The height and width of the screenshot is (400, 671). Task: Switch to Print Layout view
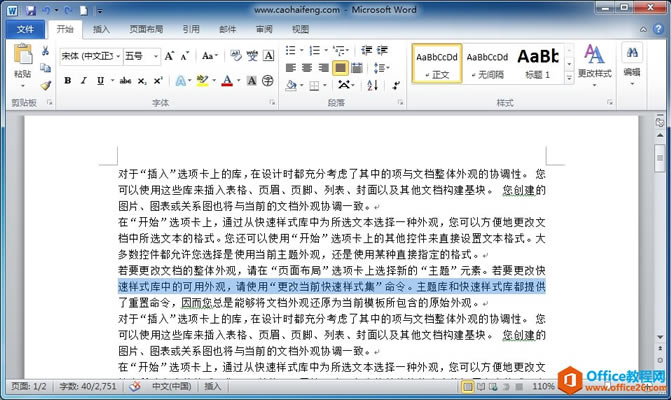pyautogui.click(x=468, y=387)
